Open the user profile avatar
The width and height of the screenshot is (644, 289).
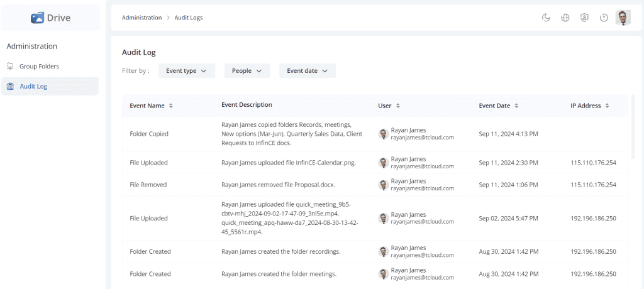[x=623, y=18]
